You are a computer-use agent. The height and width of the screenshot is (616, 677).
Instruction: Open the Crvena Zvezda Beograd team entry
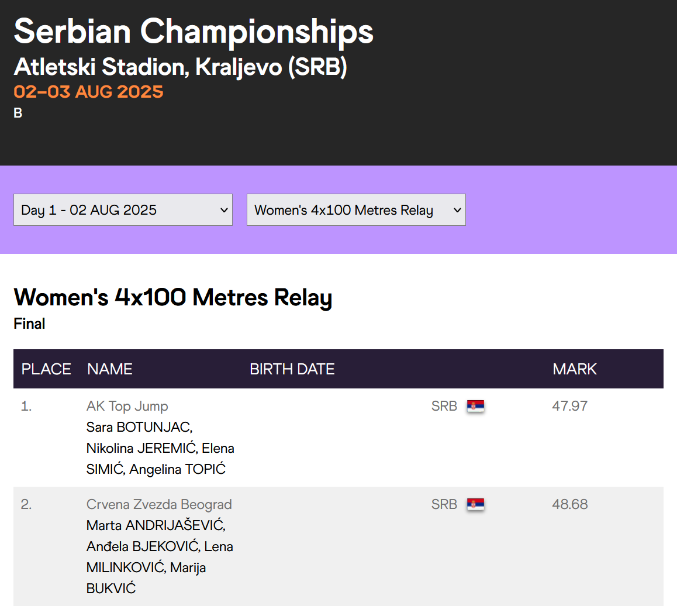tap(159, 504)
